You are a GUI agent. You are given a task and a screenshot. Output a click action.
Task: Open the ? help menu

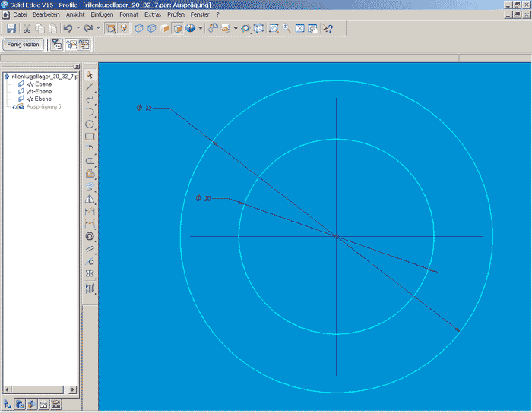(218, 14)
